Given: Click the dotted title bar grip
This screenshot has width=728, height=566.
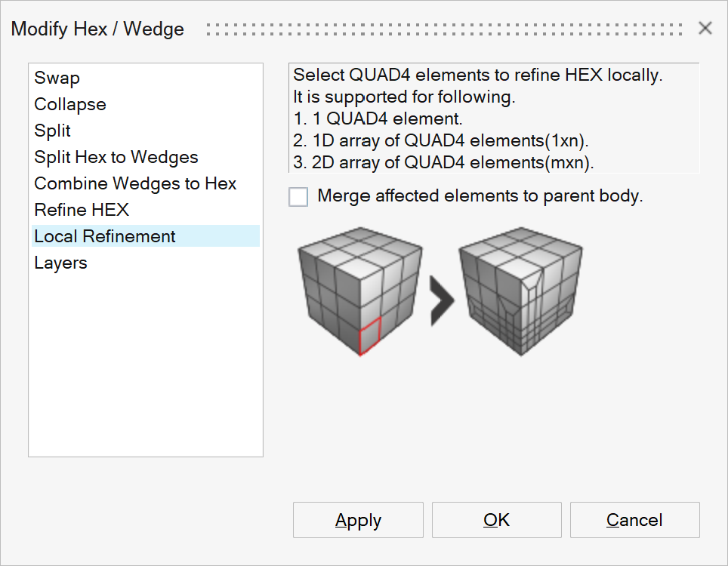Looking at the screenshot, I should point(446,29).
